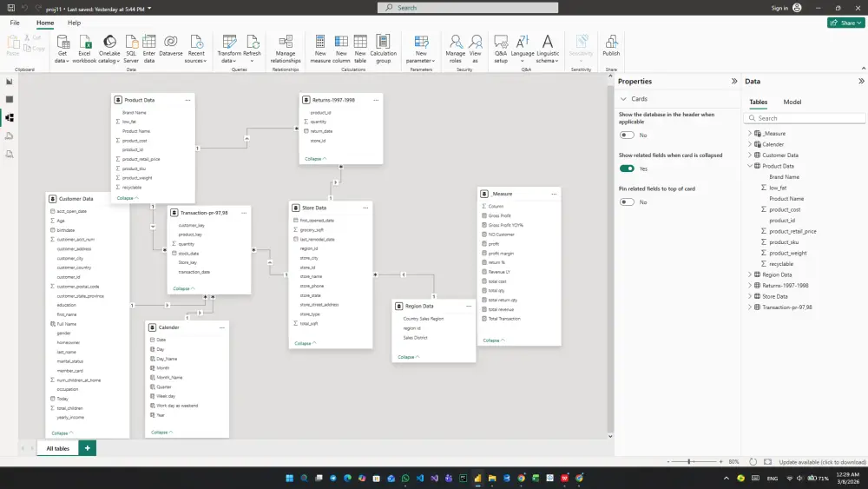Toggle Show the database in header
This screenshot has width=868, height=489.
tap(627, 135)
